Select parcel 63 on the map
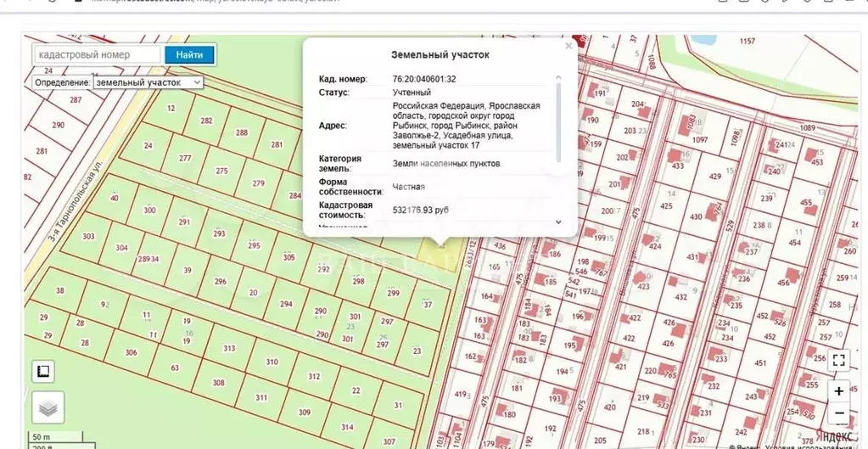The height and width of the screenshot is (449, 868). point(175,368)
